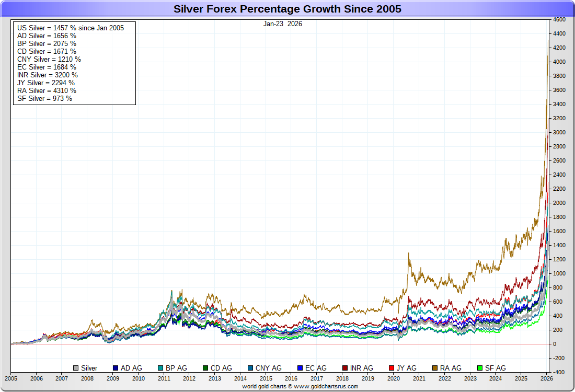The height and width of the screenshot is (392, 575).
Task: Click the date label 'Jan-23 2026'
Action: tap(283, 24)
